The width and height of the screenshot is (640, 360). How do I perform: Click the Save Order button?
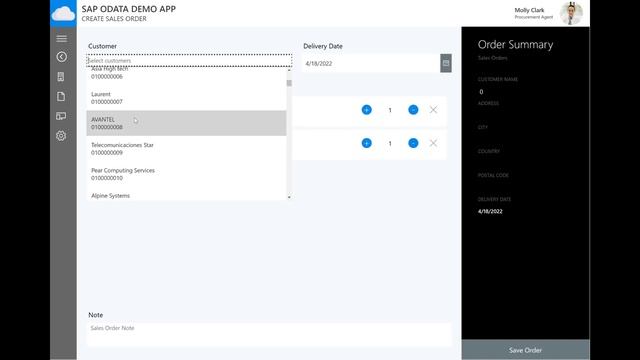click(x=525, y=350)
